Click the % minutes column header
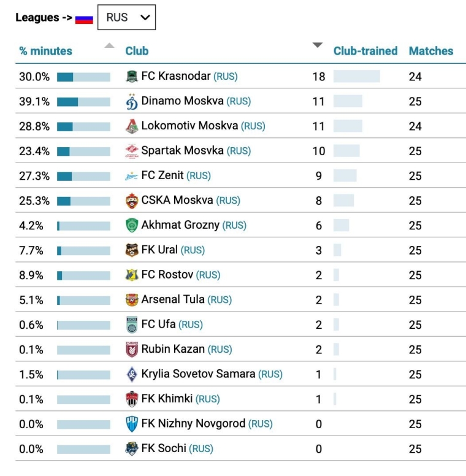This screenshot has width=466, height=476. coord(46,52)
